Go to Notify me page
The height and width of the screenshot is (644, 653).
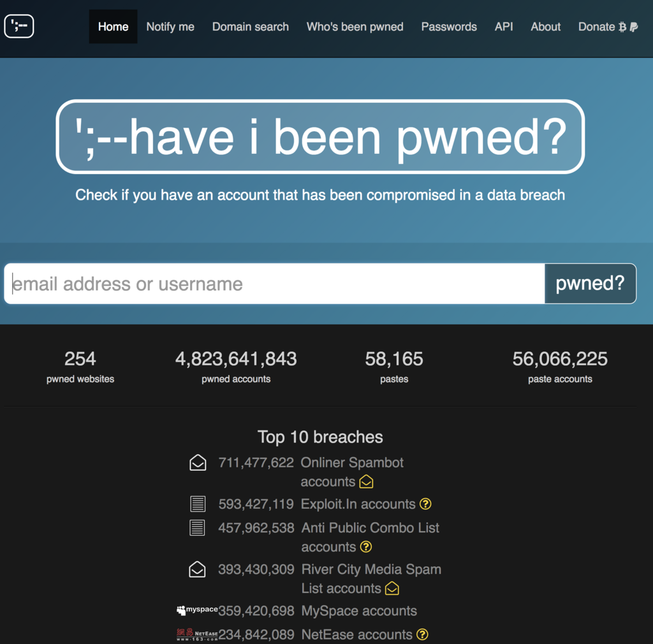tap(170, 27)
